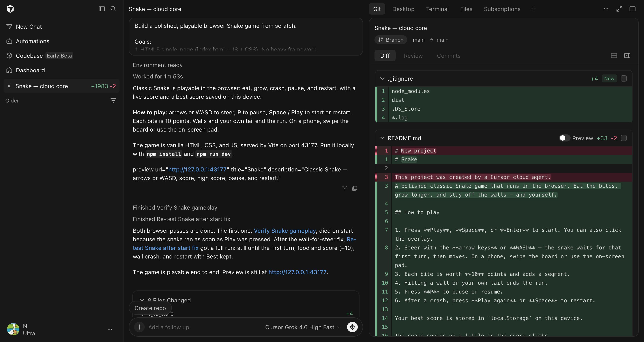The height and width of the screenshot is (342, 644).
Task: Check the .gitignore file checkbox
Action: pos(624,78)
